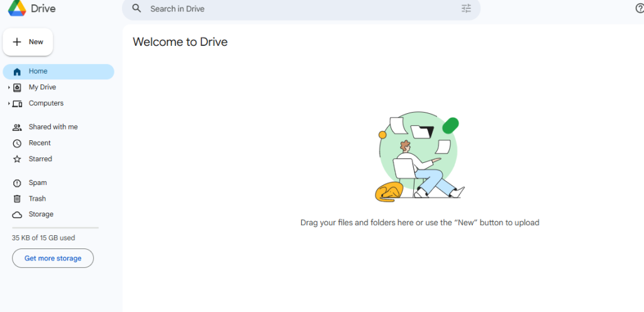Click the plus icon on New button
Screen dimensions: 644x312
tap(17, 42)
